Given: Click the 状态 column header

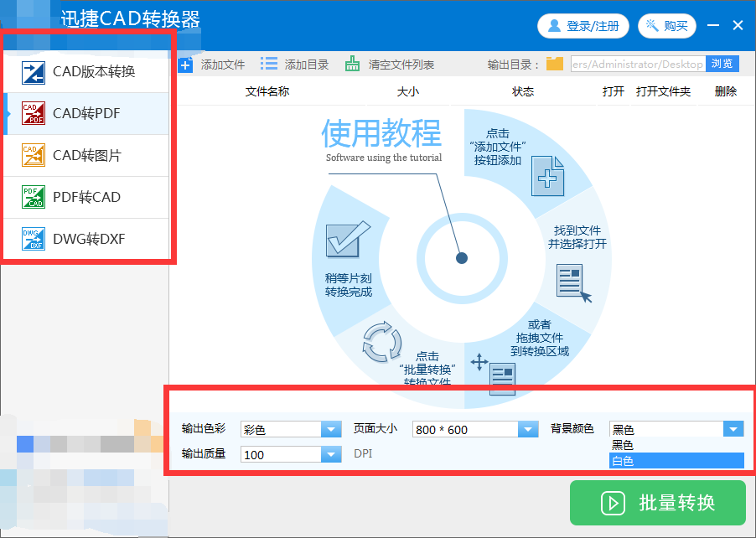Looking at the screenshot, I should tap(523, 91).
